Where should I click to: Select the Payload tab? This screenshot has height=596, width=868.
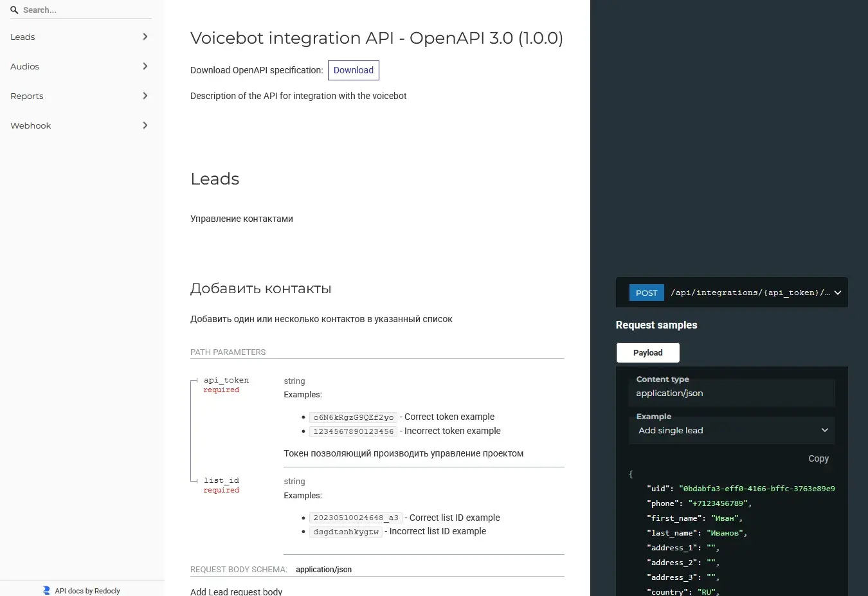pos(647,352)
